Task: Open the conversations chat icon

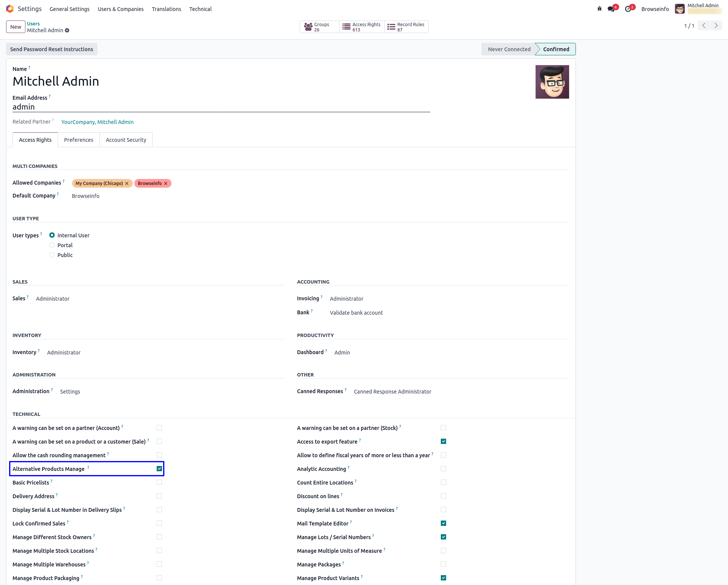Action: [611, 9]
